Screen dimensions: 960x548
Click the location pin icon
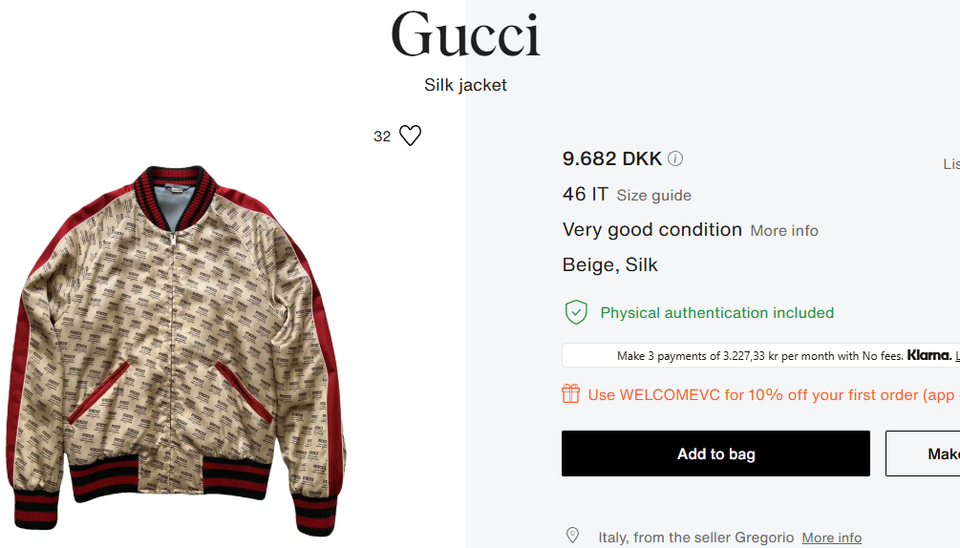572,535
